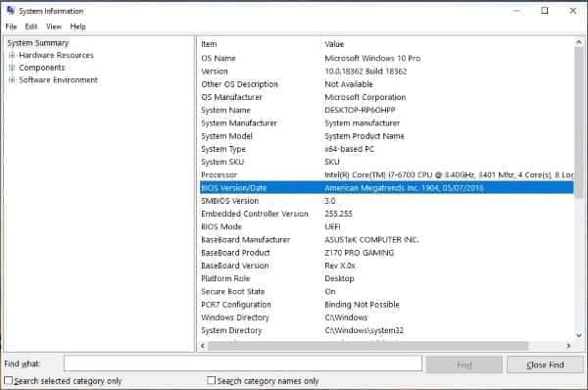
Task: Select System Summary in the tree
Action: (x=38, y=43)
